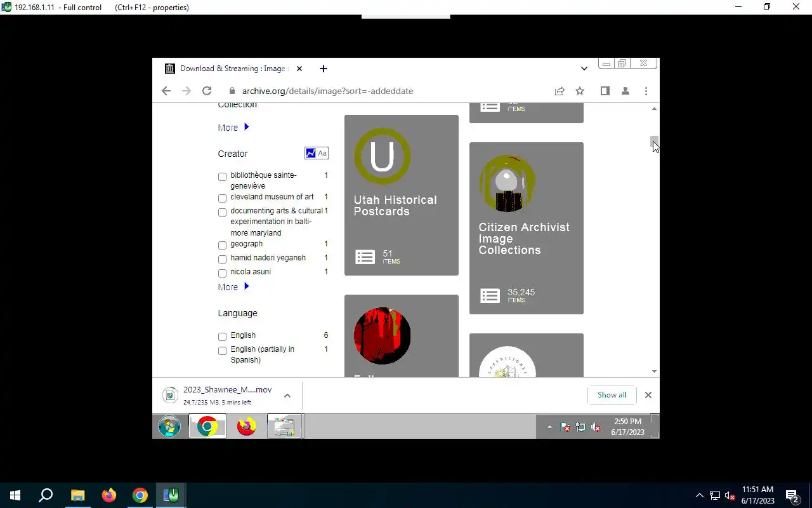This screenshot has height=508, width=812.
Task: Click the padlock site info icon
Action: (x=232, y=91)
